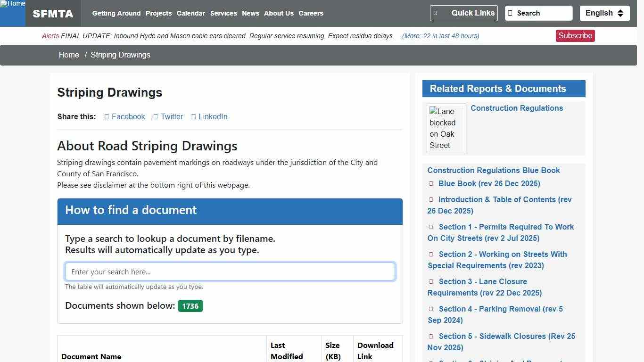644x362 pixels.
Task: Click the SFMTA logo
Action: coord(53,14)
